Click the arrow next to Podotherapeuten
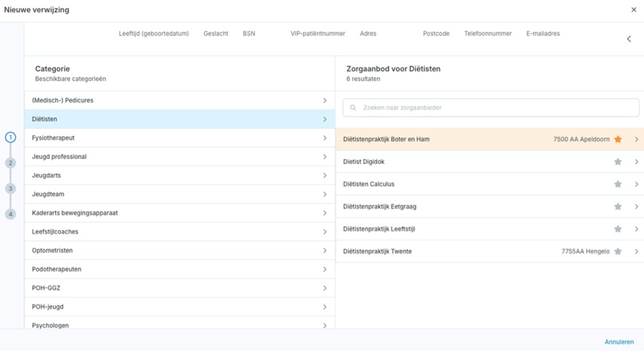The image size is (644, 351). point(324,269)
